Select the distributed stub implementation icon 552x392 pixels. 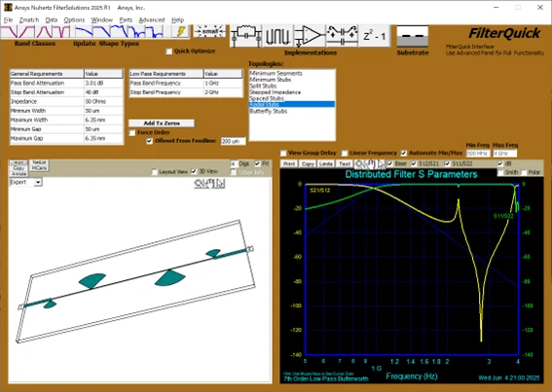(277, 36)
